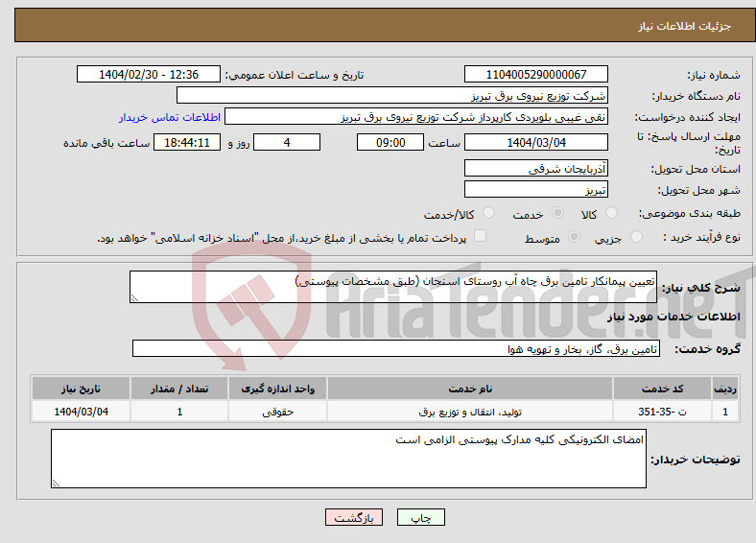Screen dimensions: 756x543
Task: Select the خدمت radio button
Action: (x=557, y=213)
